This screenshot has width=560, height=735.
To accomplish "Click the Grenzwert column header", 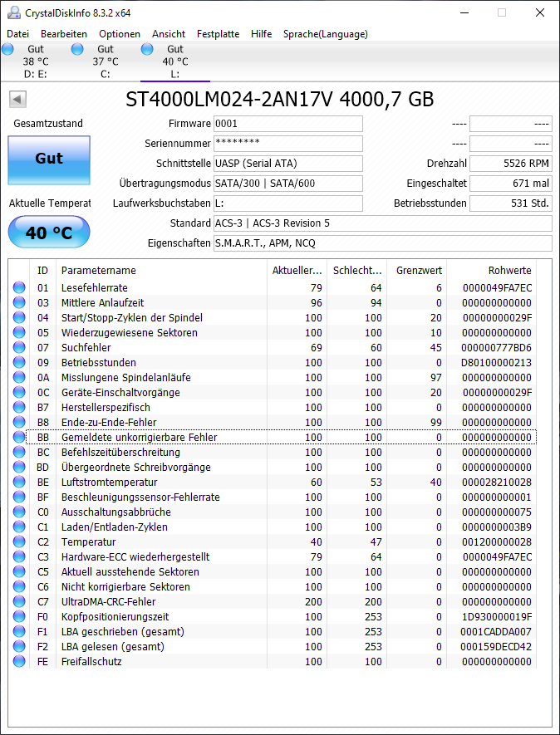I will 416,271.
